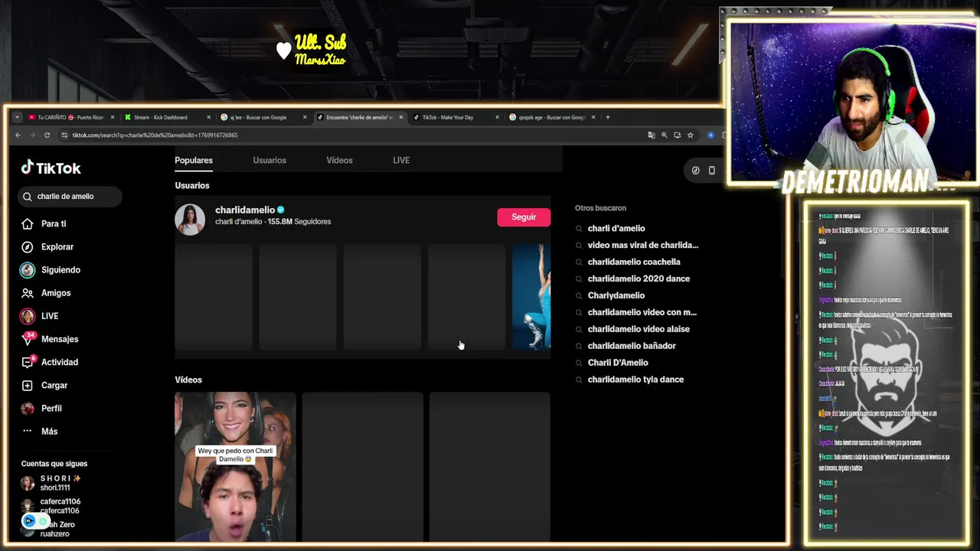Image resolution: width=980 pixels, height=551 pixels.
Task: Click charlidamelio profile avatar
Action: tap(190, 220)
